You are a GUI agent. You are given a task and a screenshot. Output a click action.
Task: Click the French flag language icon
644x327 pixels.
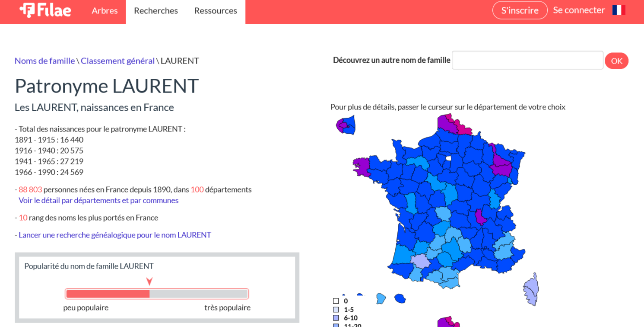[619, 10]
